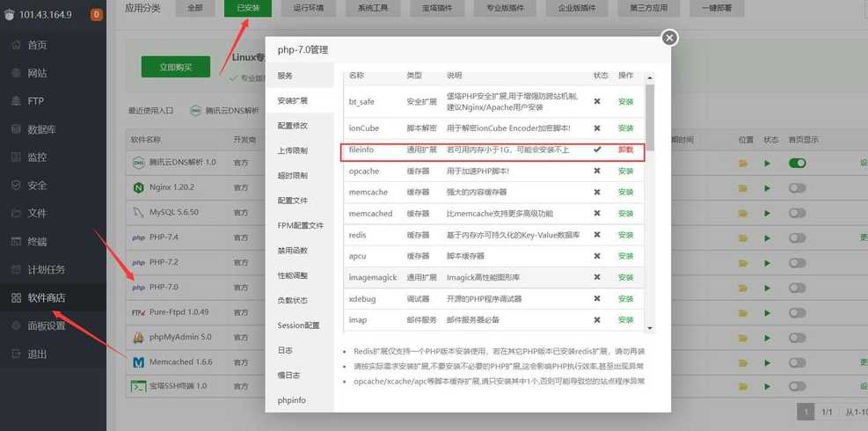Open 文件 in the left sidebar
The width and height of the screenshot is (868, 431).
(37, 213)
